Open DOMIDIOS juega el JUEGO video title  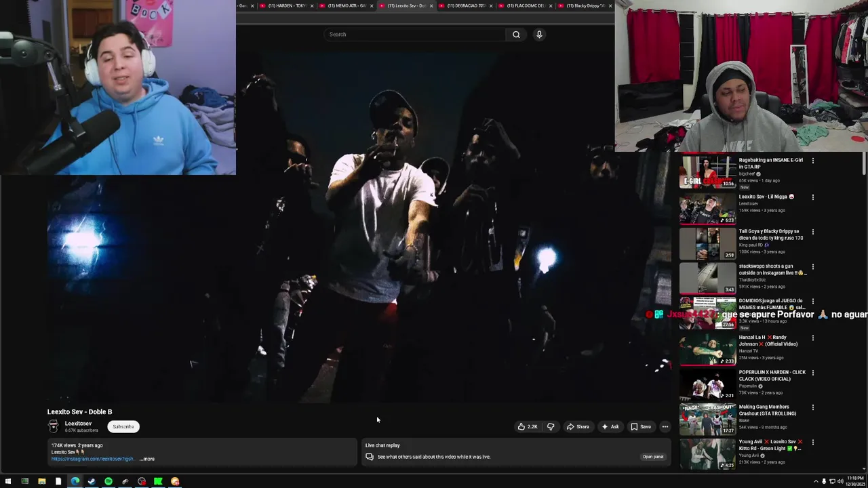(771, 304)
